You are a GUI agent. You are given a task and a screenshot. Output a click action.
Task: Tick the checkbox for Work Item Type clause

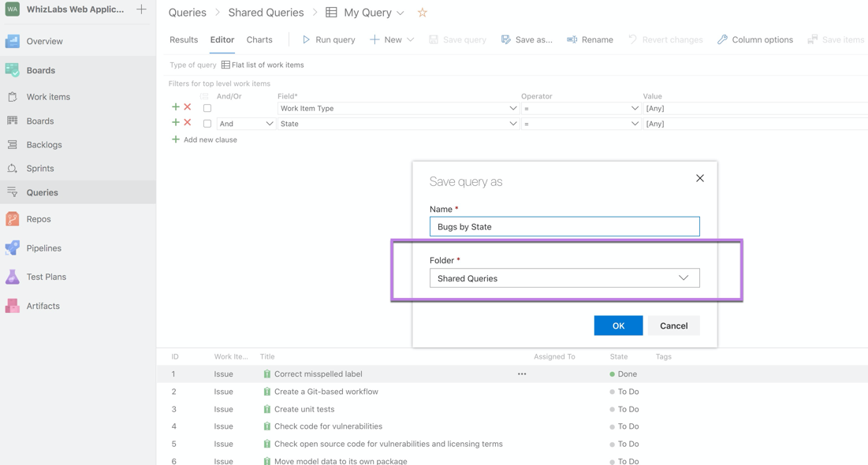[207, 109]
